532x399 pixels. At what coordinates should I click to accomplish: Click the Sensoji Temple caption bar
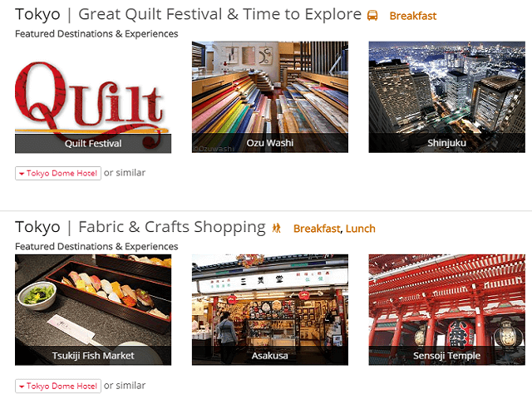coord(447,356)
